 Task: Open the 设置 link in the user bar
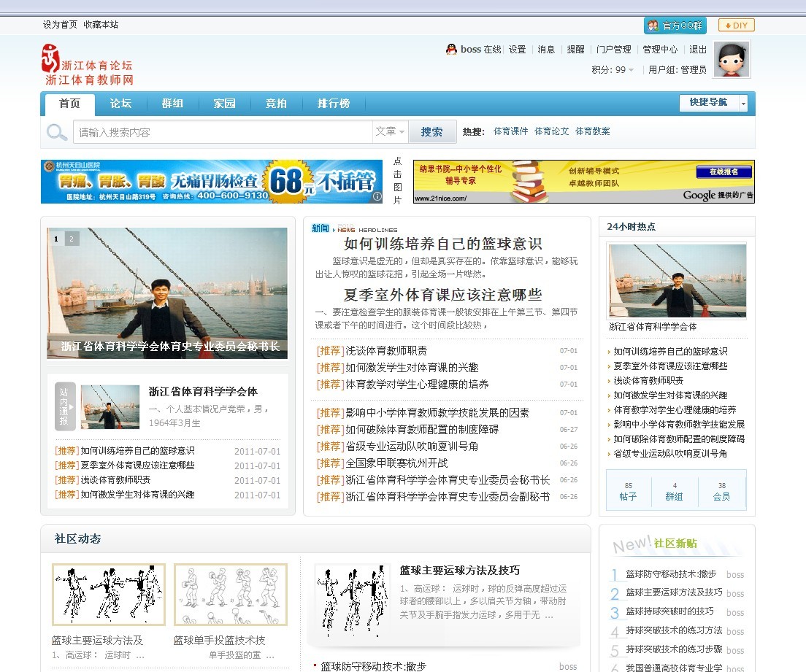coord(517,50)
